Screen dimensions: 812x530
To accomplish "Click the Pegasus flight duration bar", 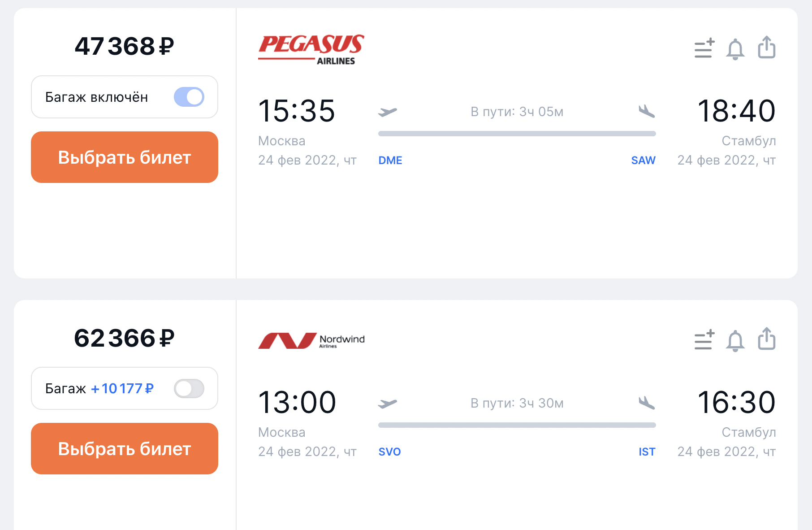I will coord(517,134).
